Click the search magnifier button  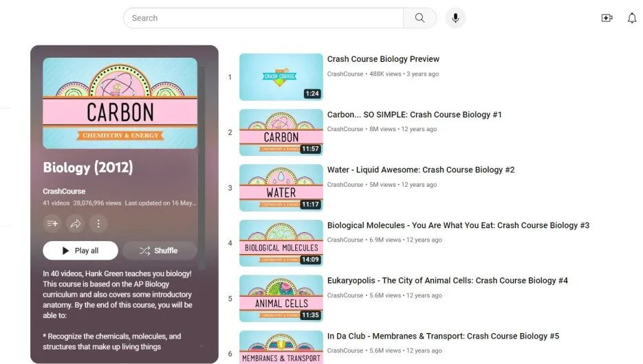(419, 18)
